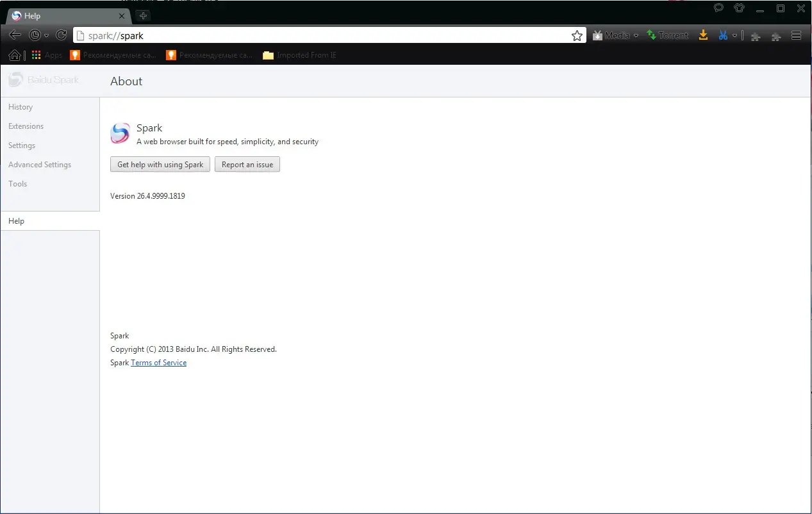Open the feedback speech bubble icon
Image resolution: width=812 pixels, height=514 pixels.
(719, 8)
